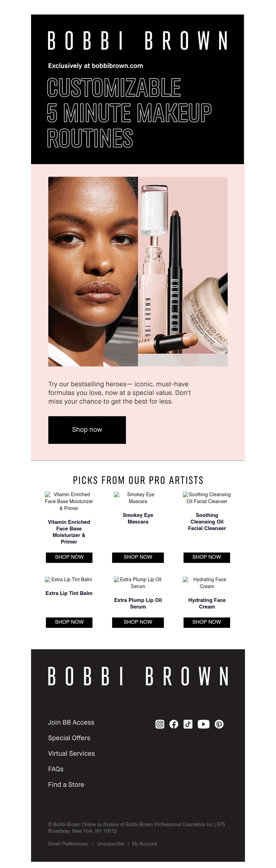Shop now under Soothing Cleansing Oil
Screen dimensions: 276x868
pos(207,557)
